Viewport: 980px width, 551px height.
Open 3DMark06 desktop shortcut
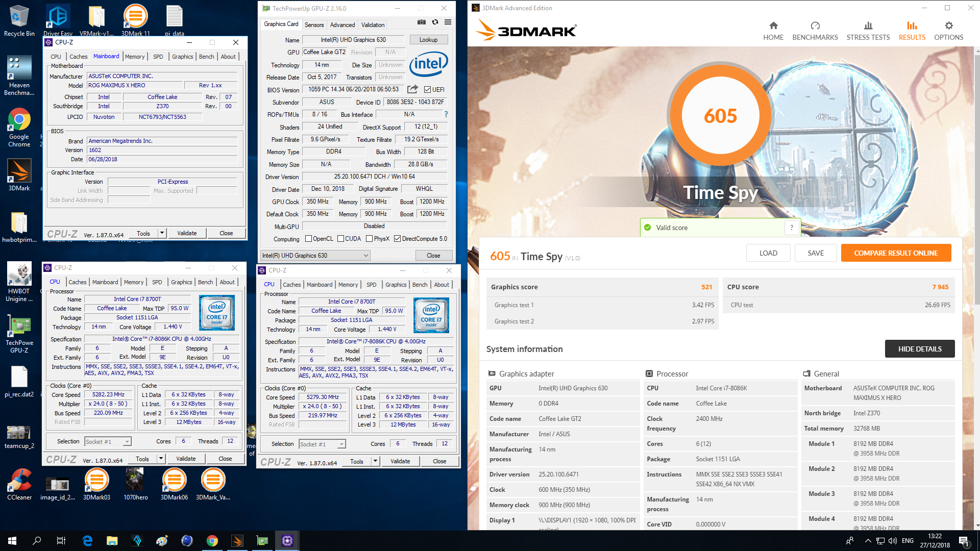coord(174,484)
